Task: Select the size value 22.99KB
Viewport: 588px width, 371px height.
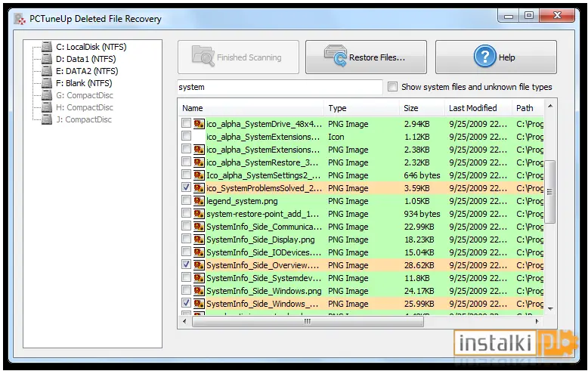Action: click(x=419, y=227)
